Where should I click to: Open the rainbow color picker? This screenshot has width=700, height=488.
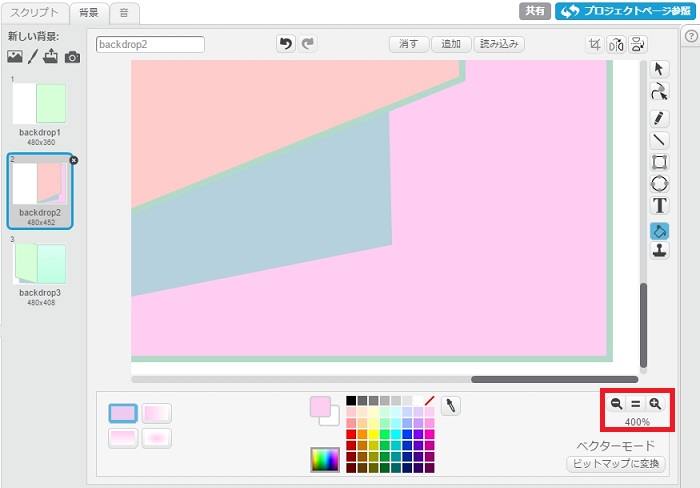[325, 459]
